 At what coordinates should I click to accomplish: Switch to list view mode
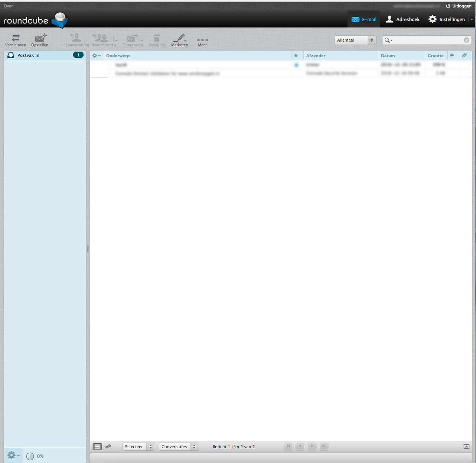coord(97,447)
